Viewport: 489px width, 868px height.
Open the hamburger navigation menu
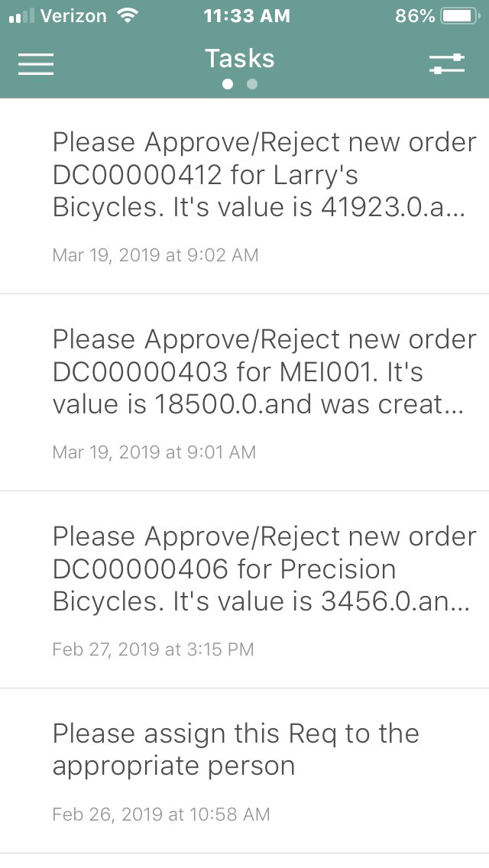(x=36, y=63)
